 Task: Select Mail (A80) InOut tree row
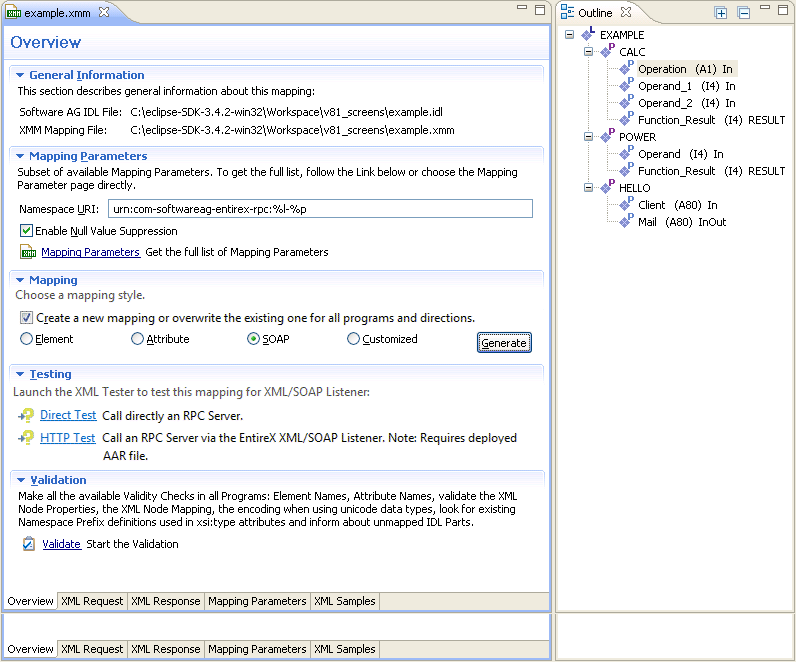[682, 222]
